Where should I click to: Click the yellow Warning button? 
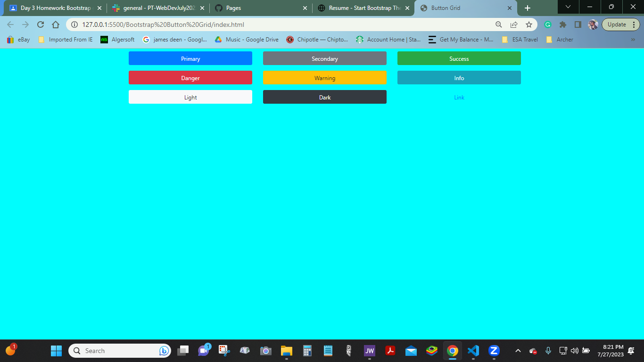click(325, 78)
